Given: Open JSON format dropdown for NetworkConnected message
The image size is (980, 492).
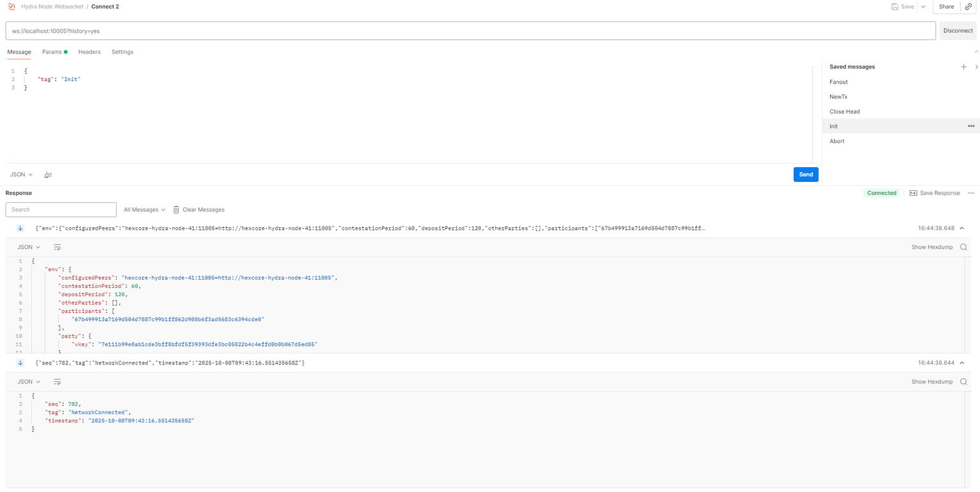Looking at the screenshot, I should click(29, 382).
